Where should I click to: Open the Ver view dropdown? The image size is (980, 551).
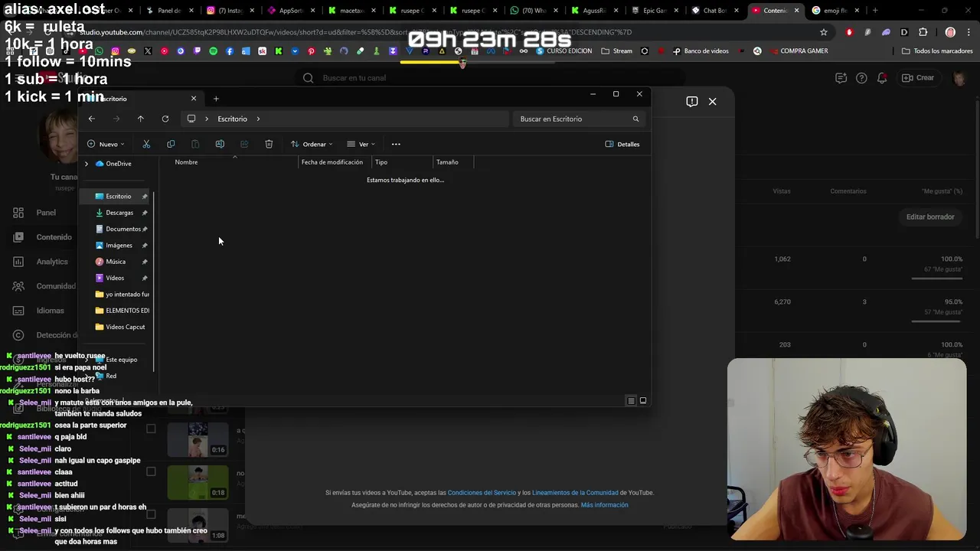[x=361, y=144]
